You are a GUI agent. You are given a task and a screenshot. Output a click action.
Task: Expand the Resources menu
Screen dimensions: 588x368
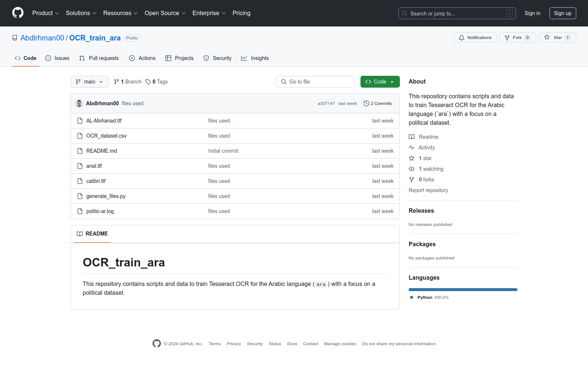click(121, 13)
